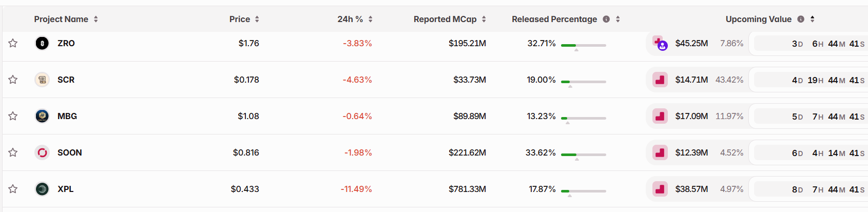The height and width of the screenshot is (212, 868).
Task: Click the ZRO unlock allocation icon
Action: pos(660,43)
